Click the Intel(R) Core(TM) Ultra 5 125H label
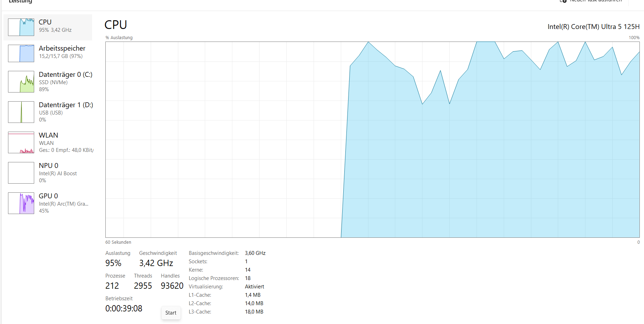644x324 pixels. click(x=593, y=27)
